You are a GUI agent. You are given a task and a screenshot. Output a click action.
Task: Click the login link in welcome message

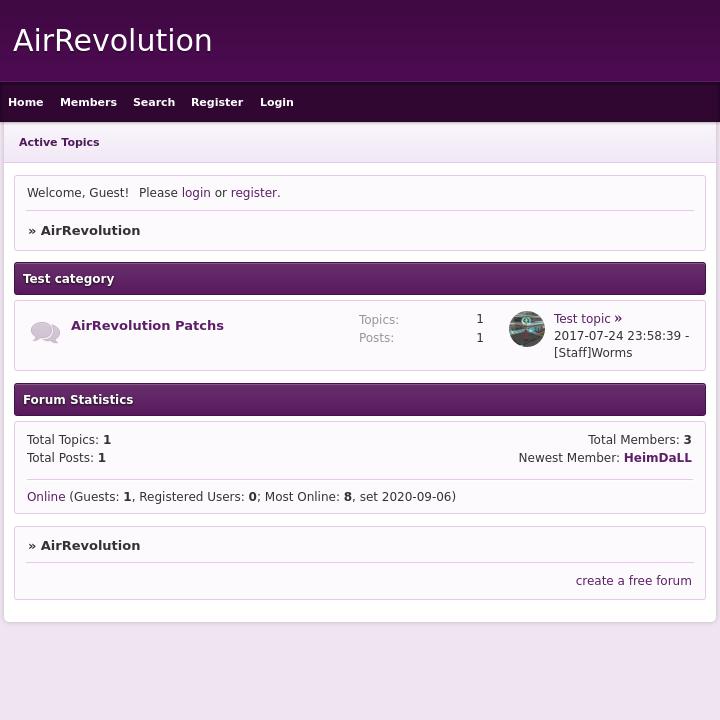point(196,193)
